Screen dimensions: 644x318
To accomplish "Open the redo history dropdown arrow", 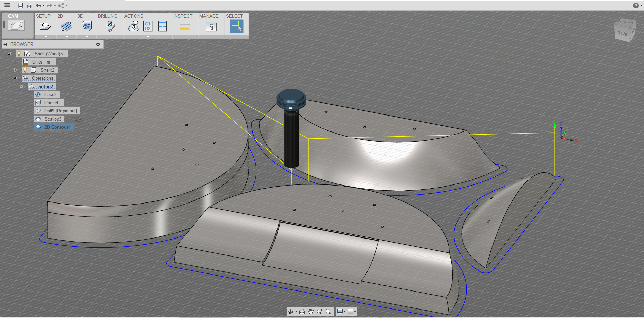I will tap(55, 6).
